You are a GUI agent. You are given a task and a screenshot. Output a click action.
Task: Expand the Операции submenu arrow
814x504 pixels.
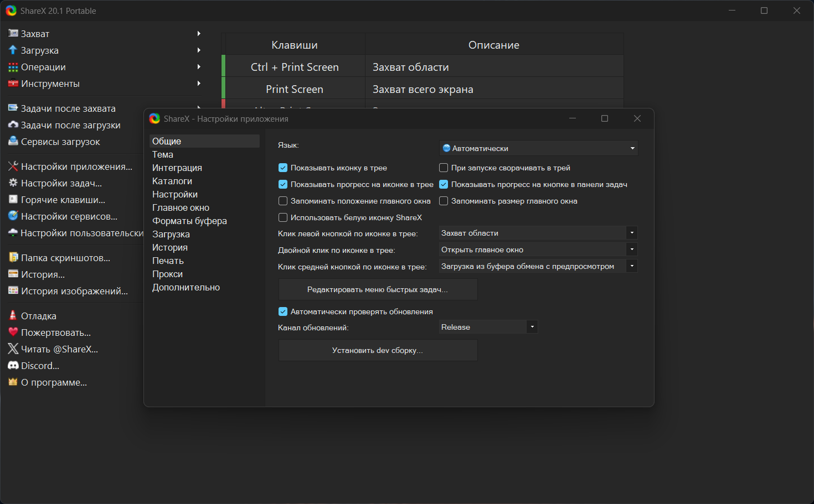[x=199, y=67]
